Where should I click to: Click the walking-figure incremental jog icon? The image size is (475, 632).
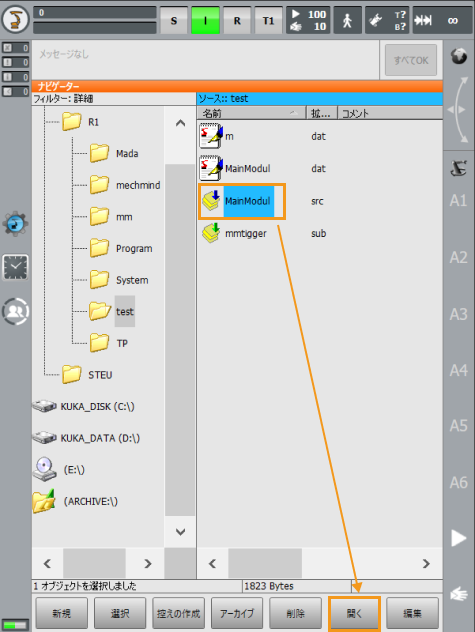point(347,20)
